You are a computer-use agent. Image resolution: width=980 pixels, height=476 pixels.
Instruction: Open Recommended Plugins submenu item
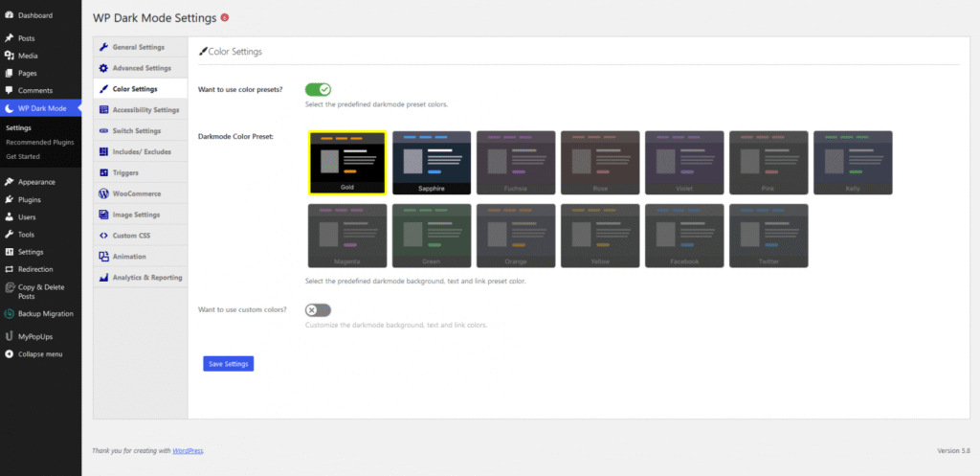tap(40, 142)
